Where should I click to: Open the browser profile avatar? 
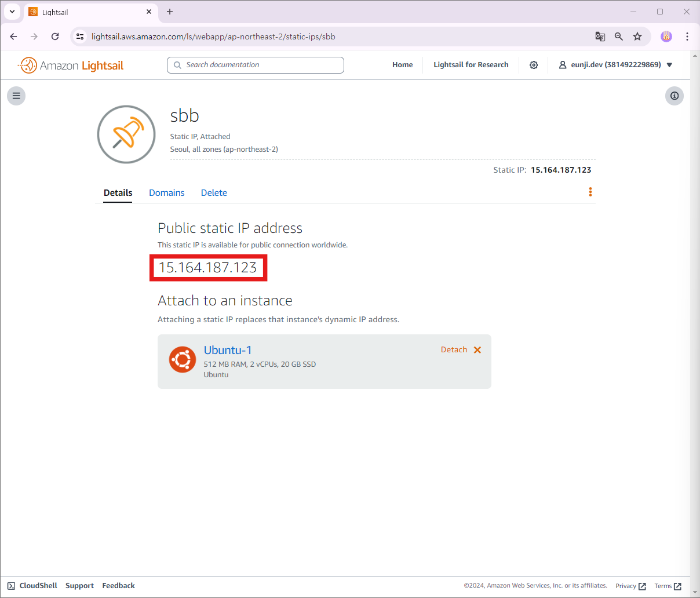(666, 37)
